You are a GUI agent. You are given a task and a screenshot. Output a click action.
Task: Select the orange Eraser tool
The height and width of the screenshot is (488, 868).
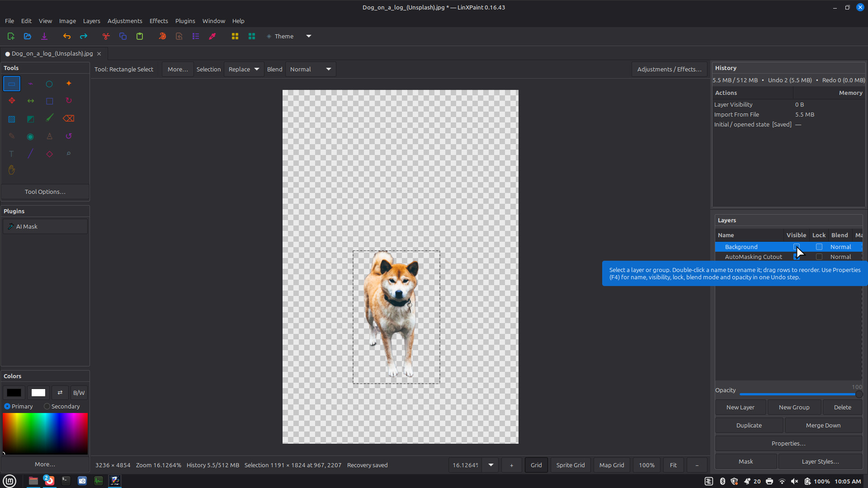tap(69, 118)
